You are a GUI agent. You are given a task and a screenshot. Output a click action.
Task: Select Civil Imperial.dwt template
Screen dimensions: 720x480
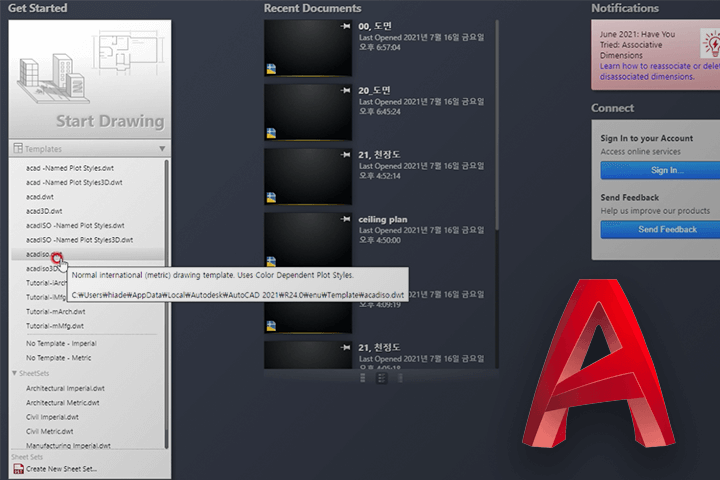coord(52,417)
